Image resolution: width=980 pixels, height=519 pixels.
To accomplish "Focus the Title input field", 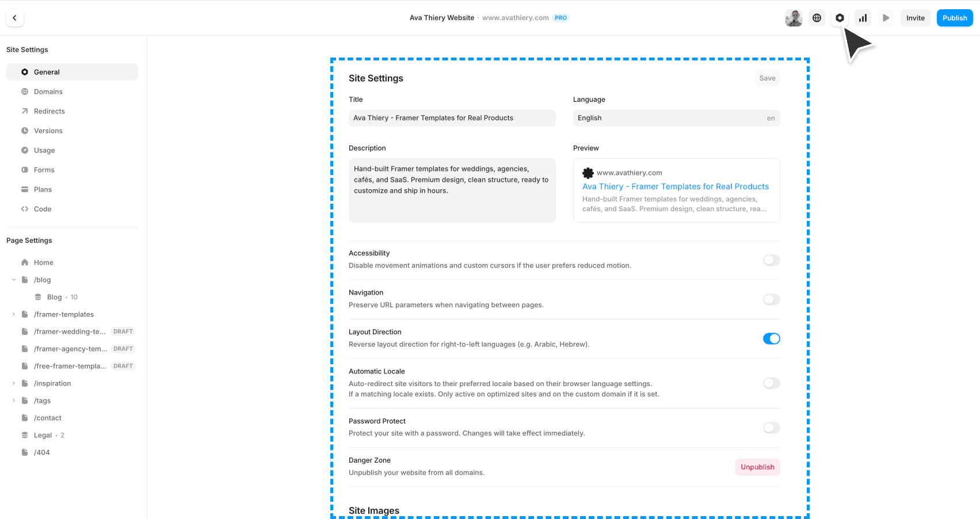I will tap(452, 118).
